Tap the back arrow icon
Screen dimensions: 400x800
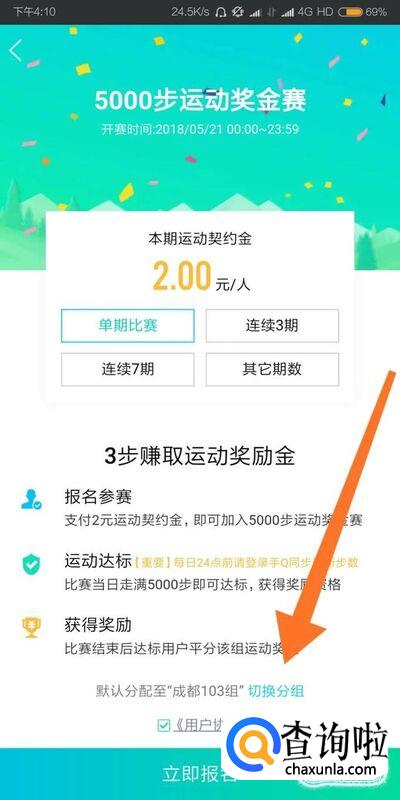16,51
